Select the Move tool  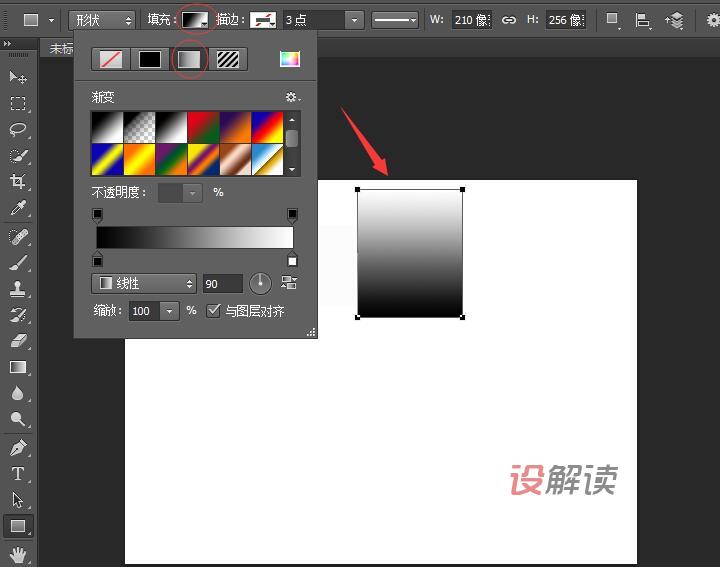tap(18, 77)
